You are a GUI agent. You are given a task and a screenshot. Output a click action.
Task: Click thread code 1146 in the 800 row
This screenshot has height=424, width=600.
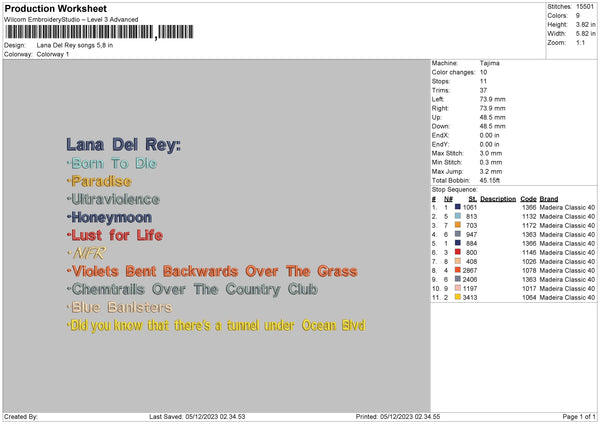(529, 253)
